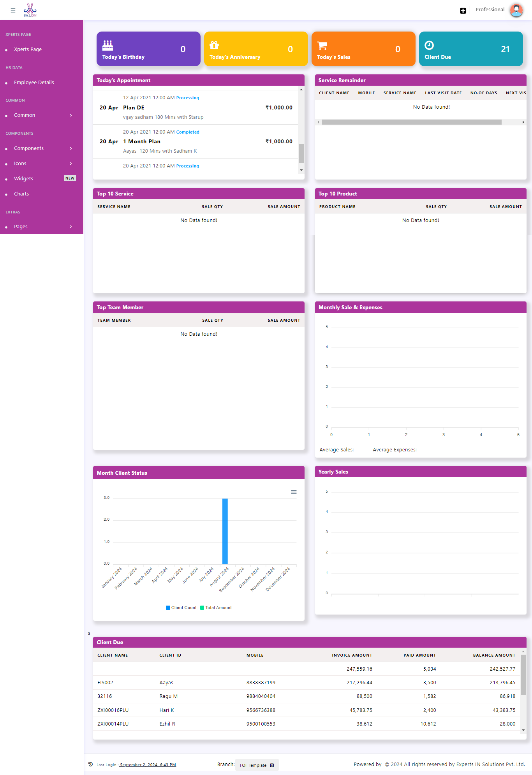Click the Client Due clock icon
Image resolution: width=532 pixels, height=775 pixels.
[429, 45]
